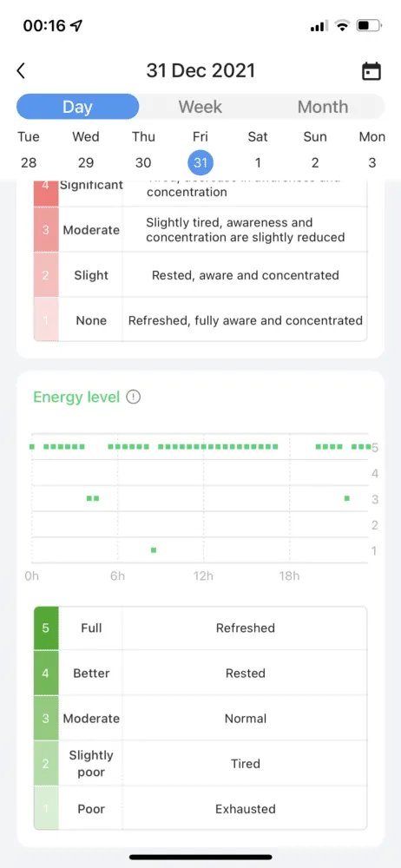Tap the lone energy level 1 data point

[154, 549]
